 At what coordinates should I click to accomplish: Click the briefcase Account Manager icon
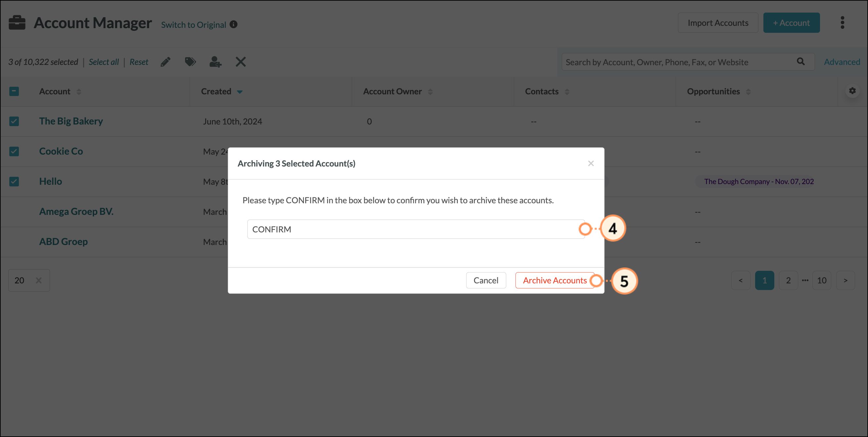tap(17, 23)
